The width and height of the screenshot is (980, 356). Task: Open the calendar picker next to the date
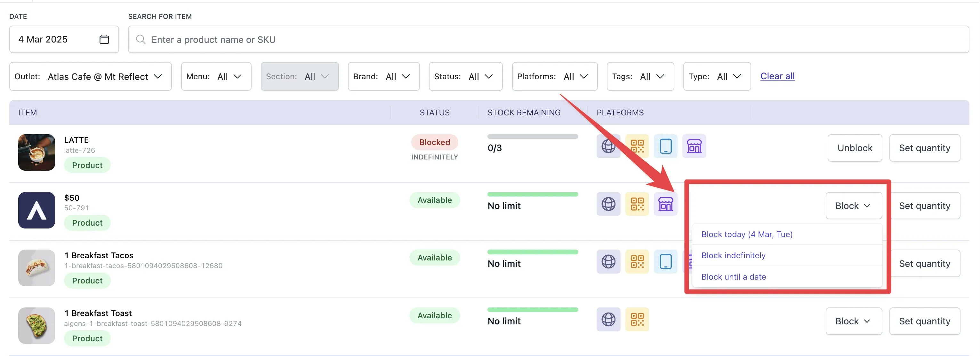(x=104, y=39)
